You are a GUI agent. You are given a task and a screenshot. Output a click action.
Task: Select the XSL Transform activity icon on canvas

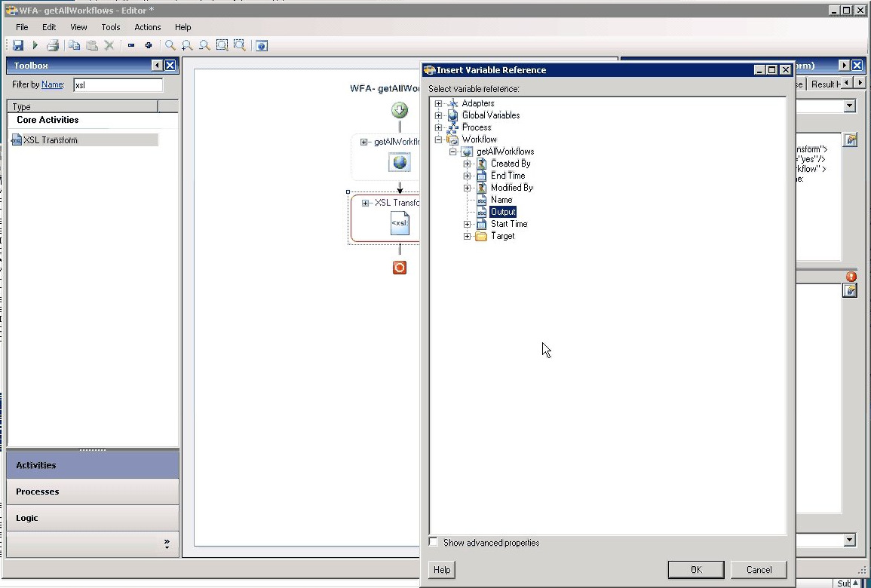coord(400,223)
